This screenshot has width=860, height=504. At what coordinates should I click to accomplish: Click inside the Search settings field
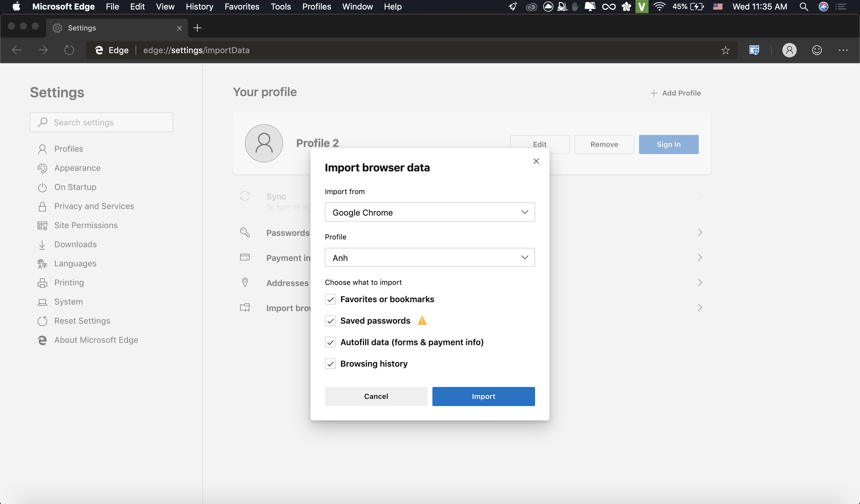(101, 122)
